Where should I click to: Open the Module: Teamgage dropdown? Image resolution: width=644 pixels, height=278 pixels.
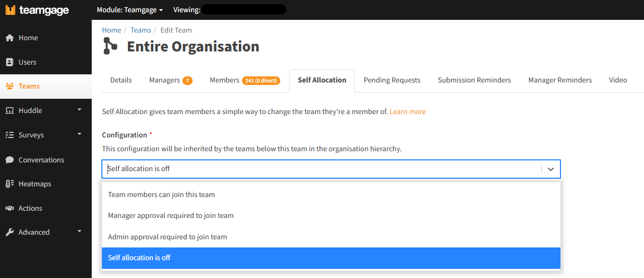pos(130,10)
